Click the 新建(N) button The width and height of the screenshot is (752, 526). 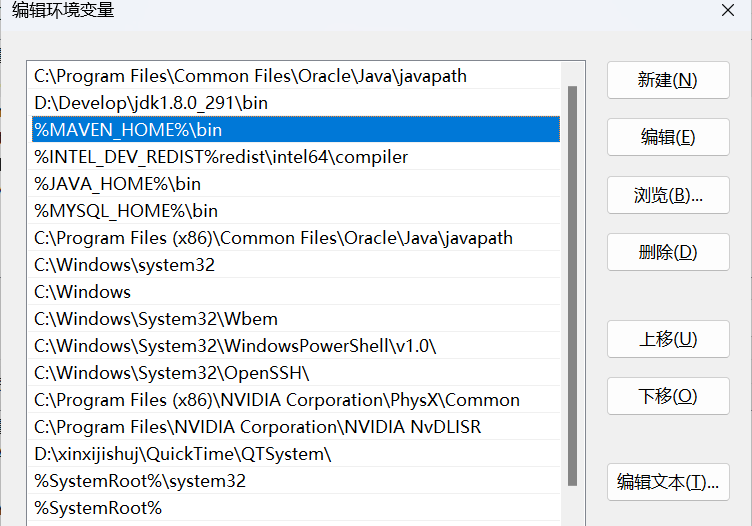667,81
